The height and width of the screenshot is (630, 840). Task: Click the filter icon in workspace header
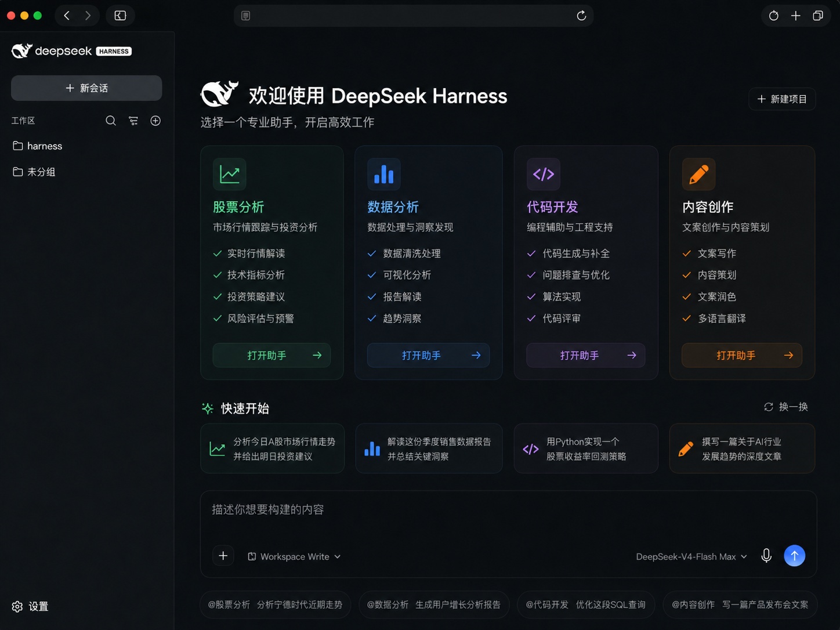pyautogui.click(x=133, y=121)
